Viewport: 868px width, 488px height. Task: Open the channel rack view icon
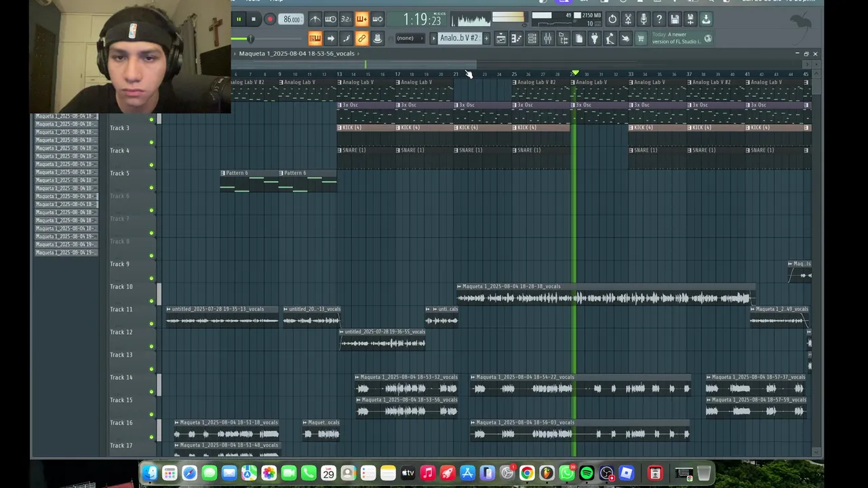coord(532,39)
